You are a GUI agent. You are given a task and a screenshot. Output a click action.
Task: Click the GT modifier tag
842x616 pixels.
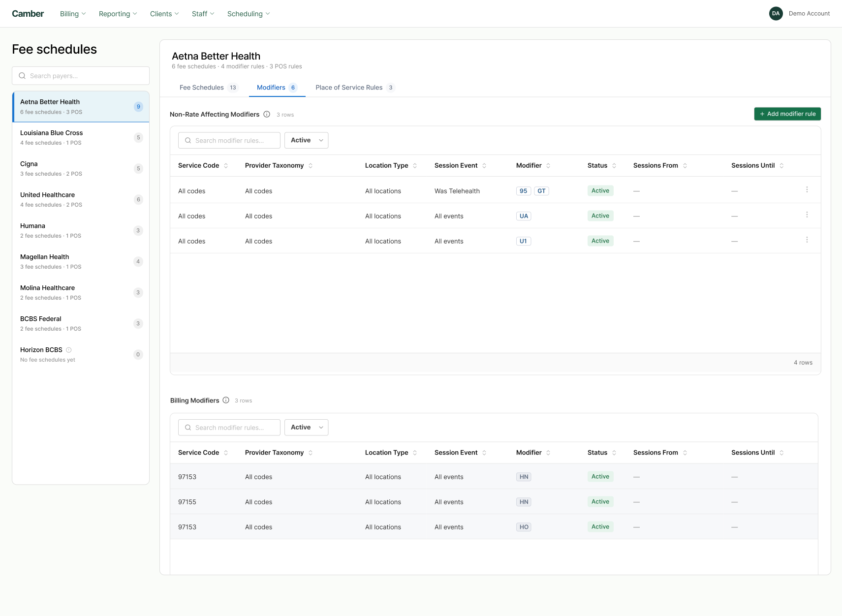pyautogui.click(x=541, y=191)
